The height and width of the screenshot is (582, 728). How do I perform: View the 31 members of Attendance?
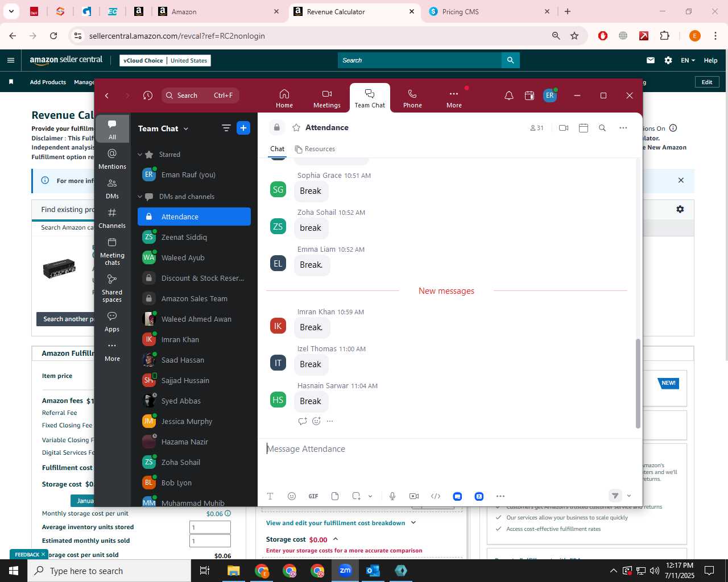click(537, 128)
